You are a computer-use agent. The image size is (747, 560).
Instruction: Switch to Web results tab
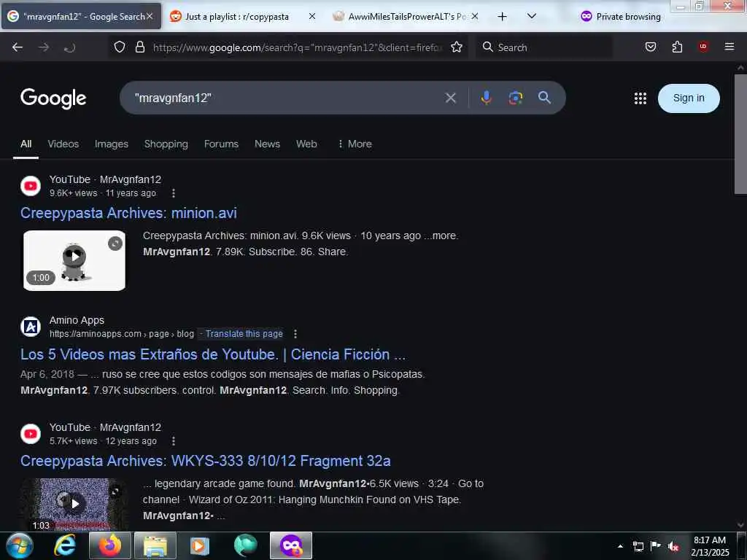point(306,144)
